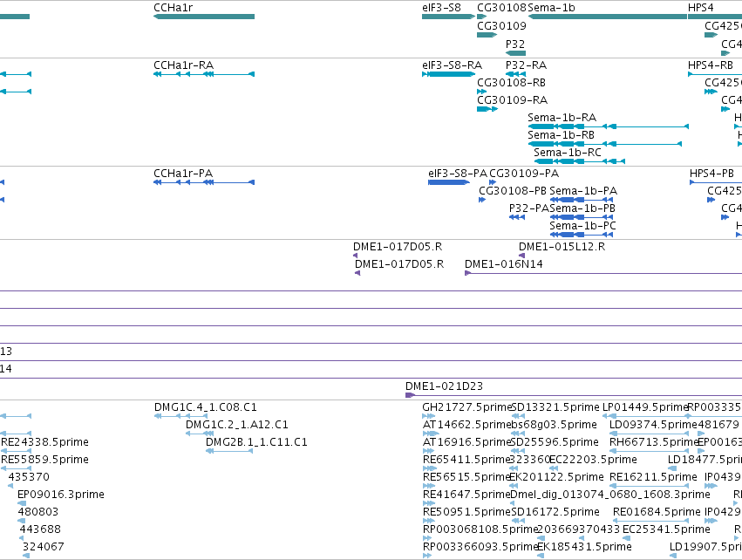Select the P32 gene label

(x=514, y=44)
